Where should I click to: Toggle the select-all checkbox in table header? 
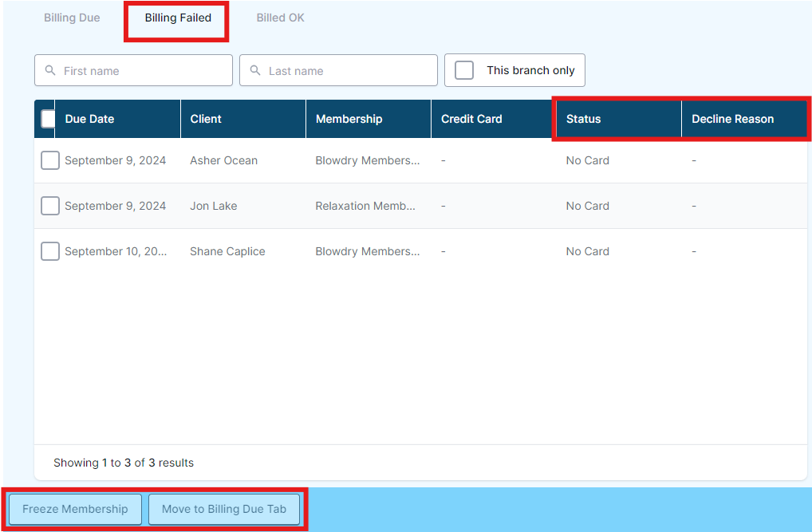click(x=48, y=119)
